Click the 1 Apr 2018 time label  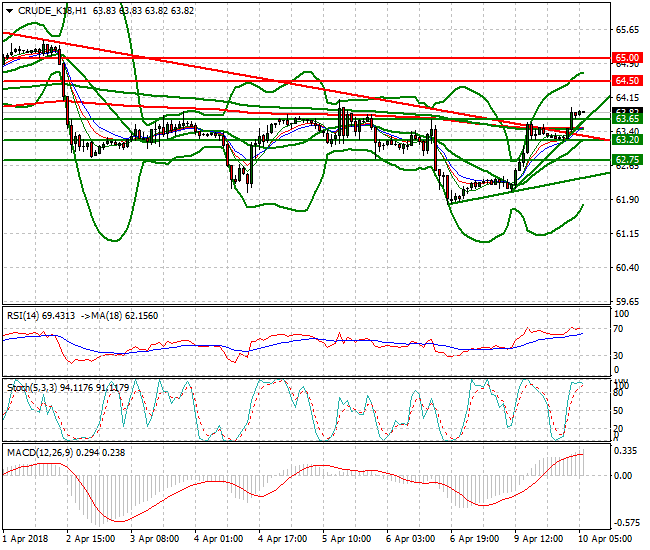pos(26,539)
